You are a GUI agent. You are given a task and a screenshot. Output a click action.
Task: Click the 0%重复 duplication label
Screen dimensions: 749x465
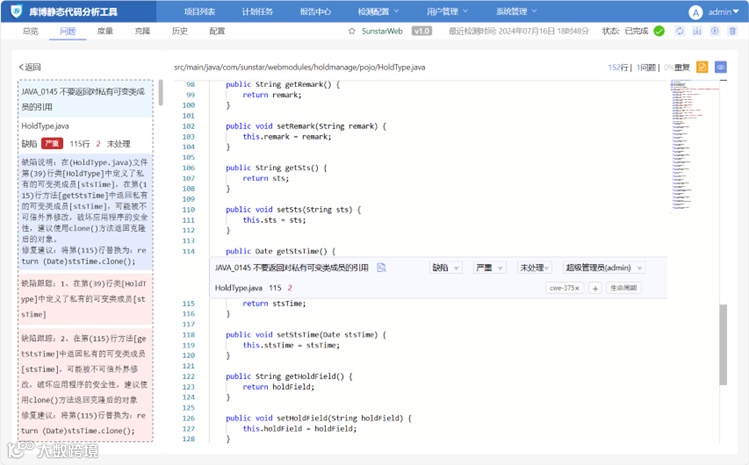point(677,67)
